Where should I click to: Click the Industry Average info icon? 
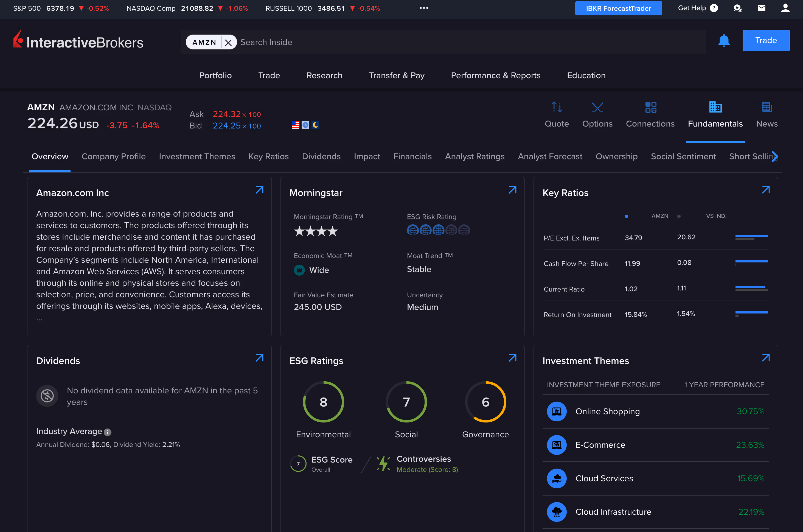pos(108,432)
